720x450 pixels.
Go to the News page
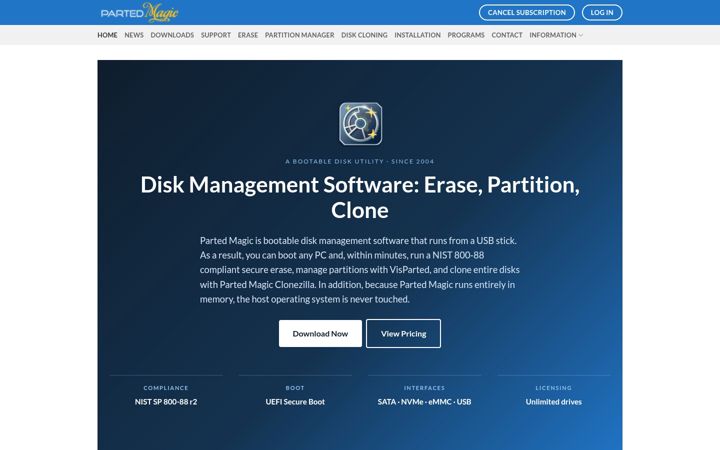134,35
